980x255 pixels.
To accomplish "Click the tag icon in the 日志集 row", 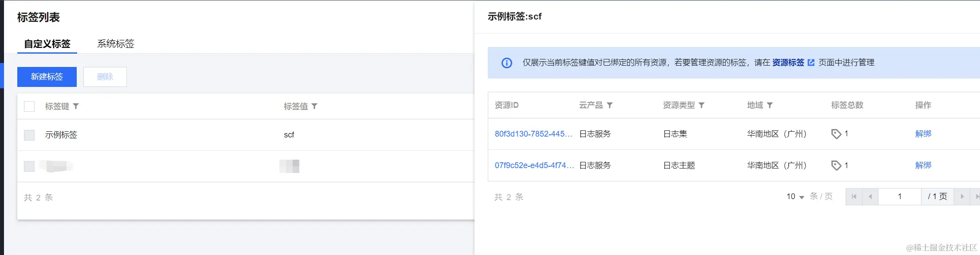I will click(836, 134).
